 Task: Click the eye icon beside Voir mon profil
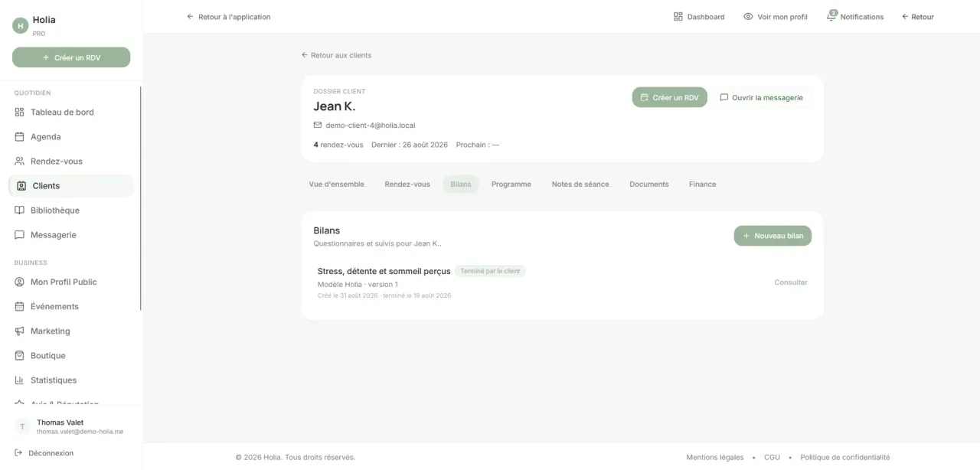(x=748, y=17)
